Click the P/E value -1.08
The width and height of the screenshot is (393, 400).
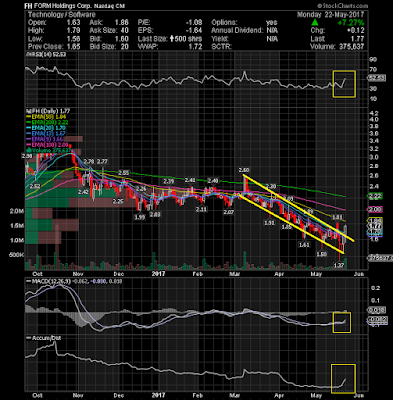pyautogui.click(x=194, y=23)
